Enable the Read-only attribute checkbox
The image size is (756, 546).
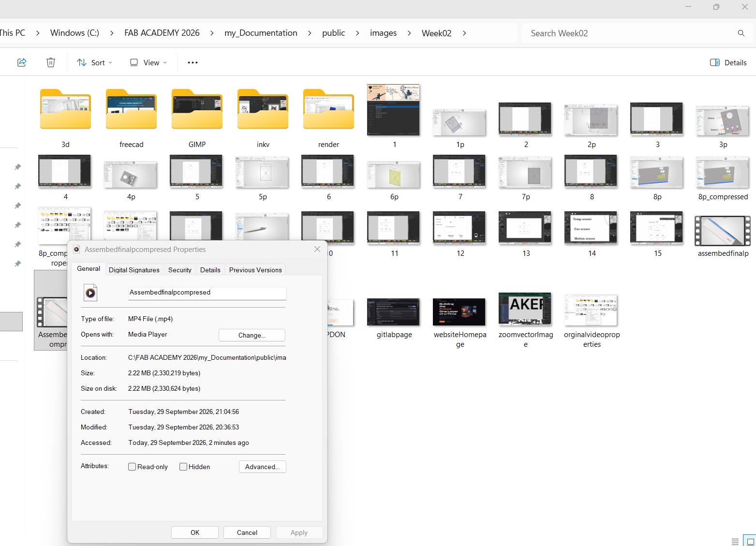132,467
